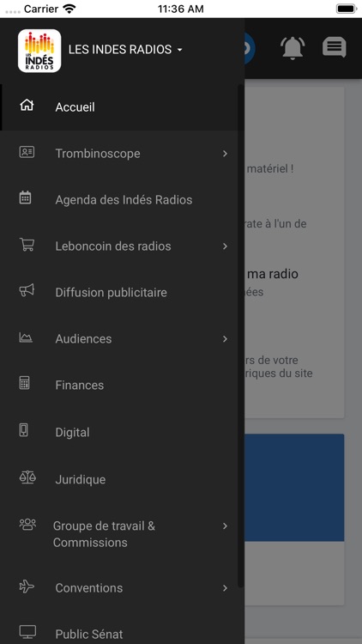
Task: Open Agenda des Indés Radios
Action: pos(124,200)
